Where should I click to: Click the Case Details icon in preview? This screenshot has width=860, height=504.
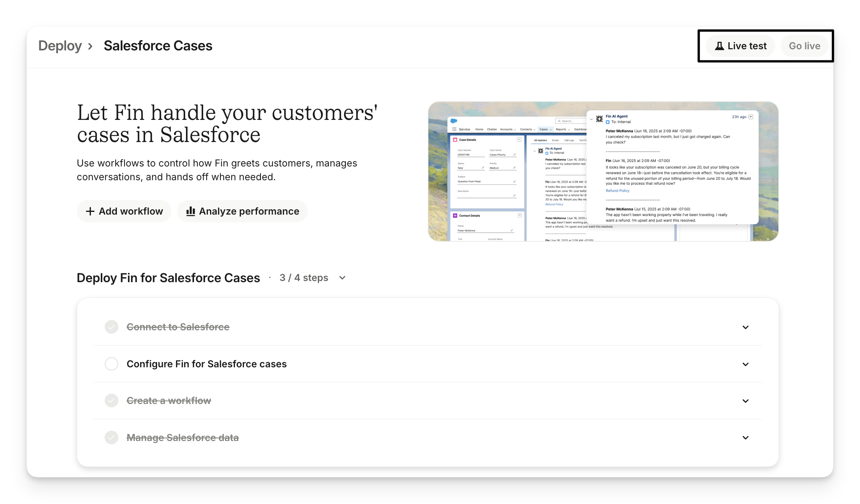[x=455, y=140]
